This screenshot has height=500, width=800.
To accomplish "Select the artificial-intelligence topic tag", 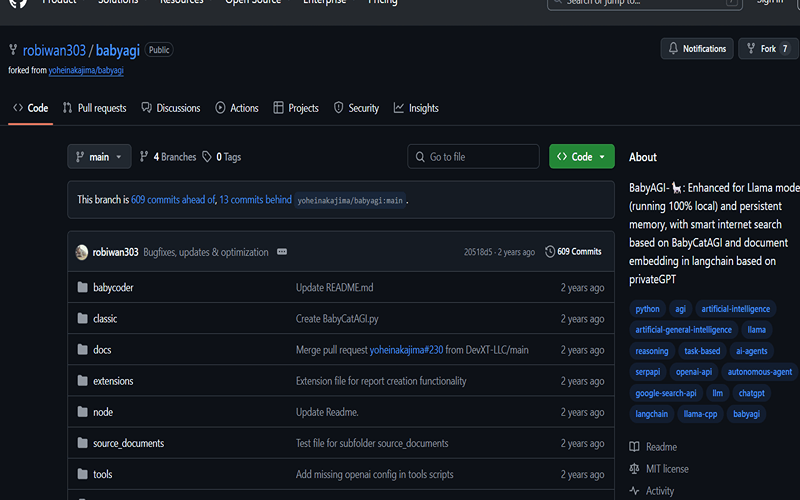I will click(736, 309).
